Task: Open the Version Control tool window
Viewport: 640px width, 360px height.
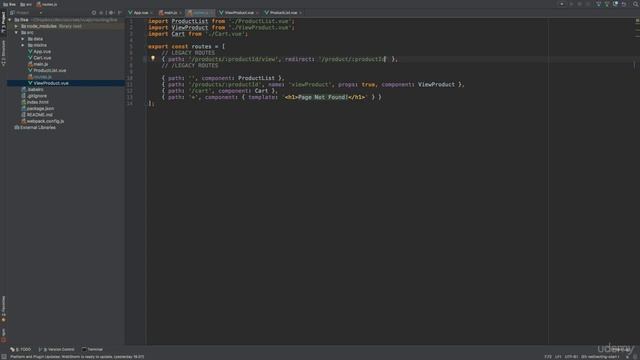Action: (56, 349)
